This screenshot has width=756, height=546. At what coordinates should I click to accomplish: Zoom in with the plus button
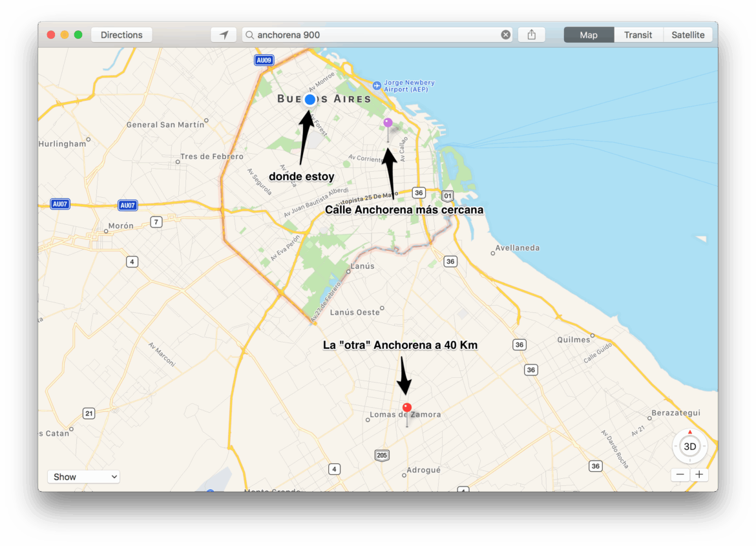pyautogui.click(x=699, y=474)
